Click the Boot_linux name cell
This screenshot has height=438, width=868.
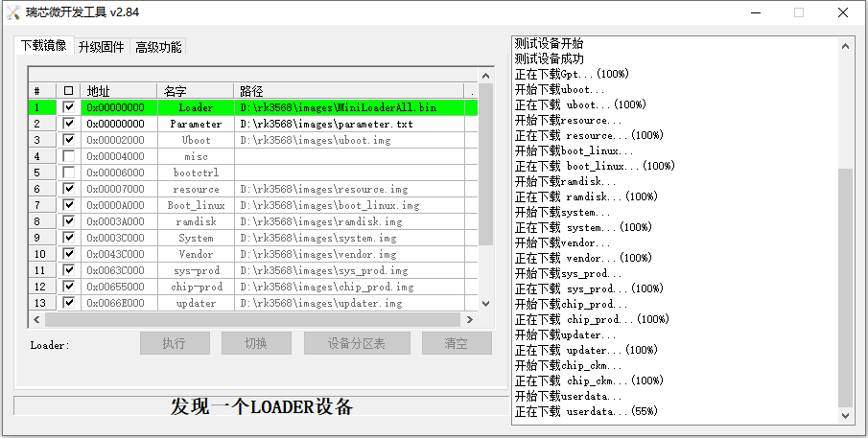196,205
